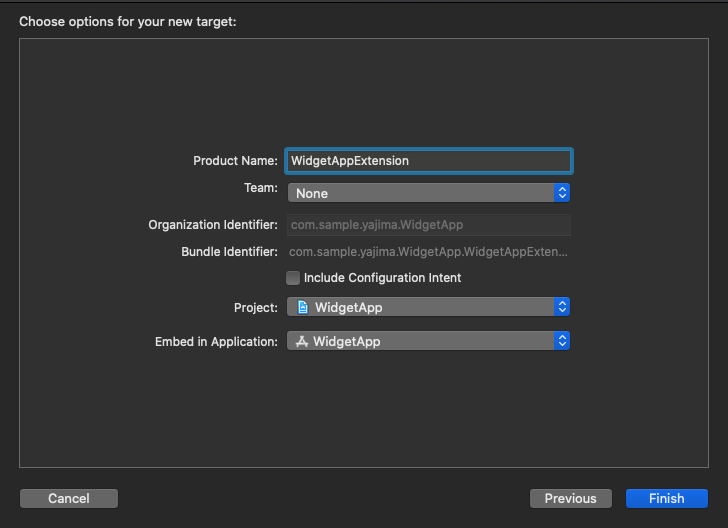
Task: Click the Embed in Application blue stepper arrows
Action: tap(562, 341)
